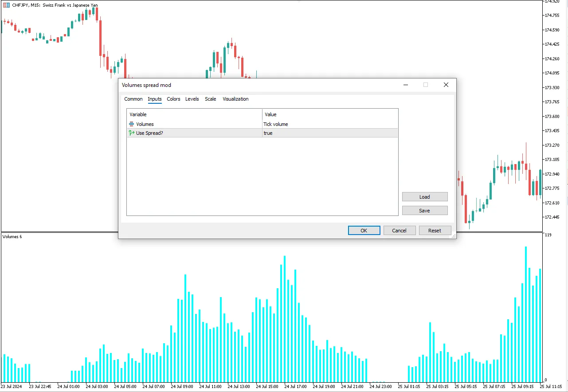Click the 23 Jul 2024 date label
The width and height of the screenshot is (568, 392).
click(11, 387)
